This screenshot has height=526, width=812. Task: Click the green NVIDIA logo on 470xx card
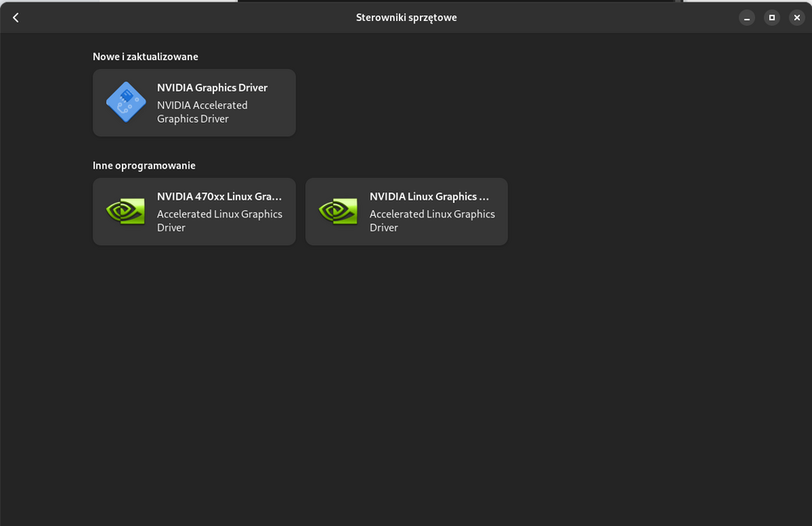tap(126, 211)
